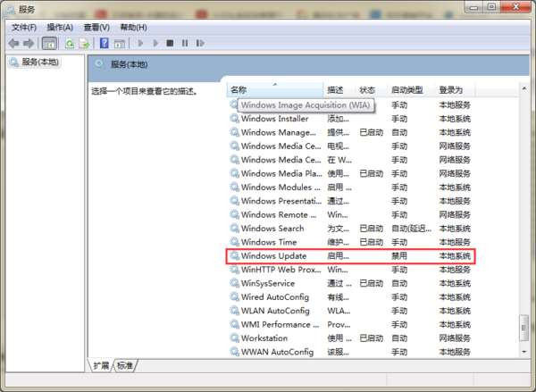
Task: Select the WWAN AutoConfig service
Action: [350, 352]
